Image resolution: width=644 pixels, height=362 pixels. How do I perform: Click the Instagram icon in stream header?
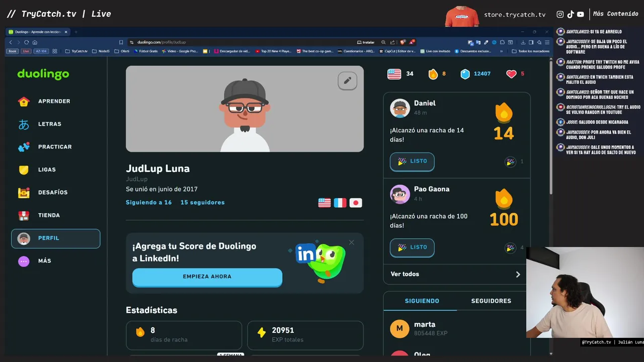[560, 14]
